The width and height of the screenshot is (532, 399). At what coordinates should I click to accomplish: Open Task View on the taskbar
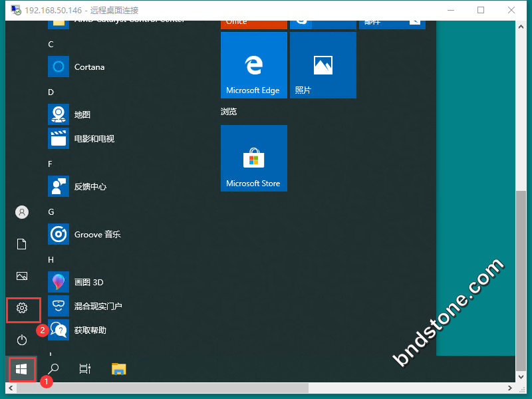coord(85,368)
